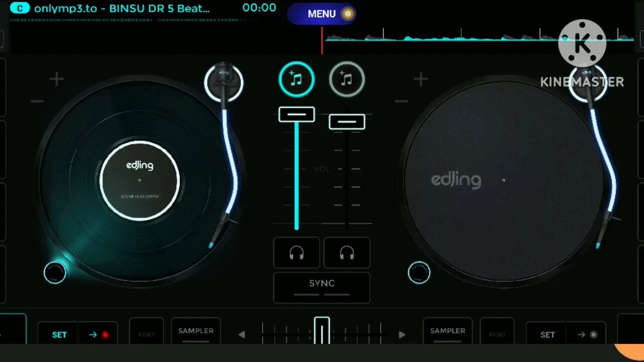Open right deck SAMPLER
The height and width of the screenshot is (362, 644).
(447, 331)
